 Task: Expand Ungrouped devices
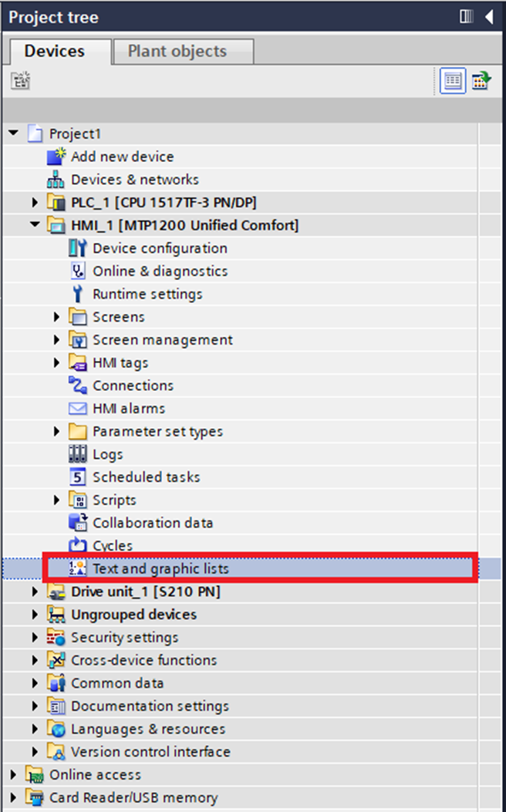(35, 614)
